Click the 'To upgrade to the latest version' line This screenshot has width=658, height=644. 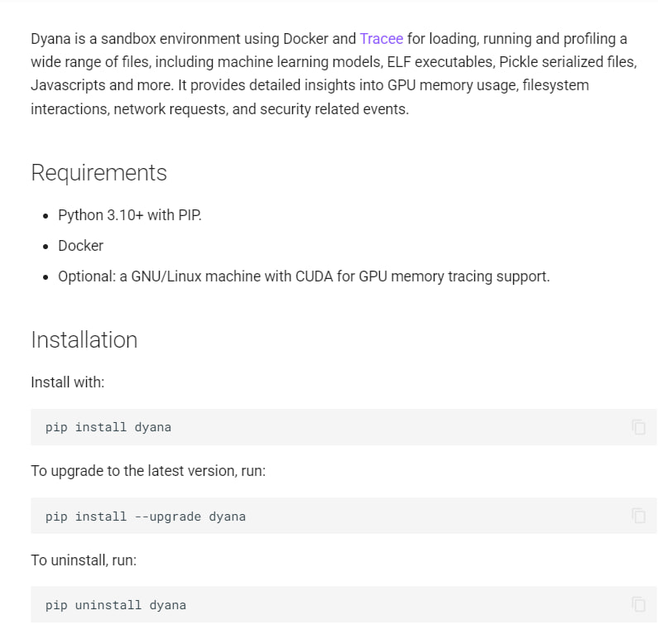pos(147,471)
